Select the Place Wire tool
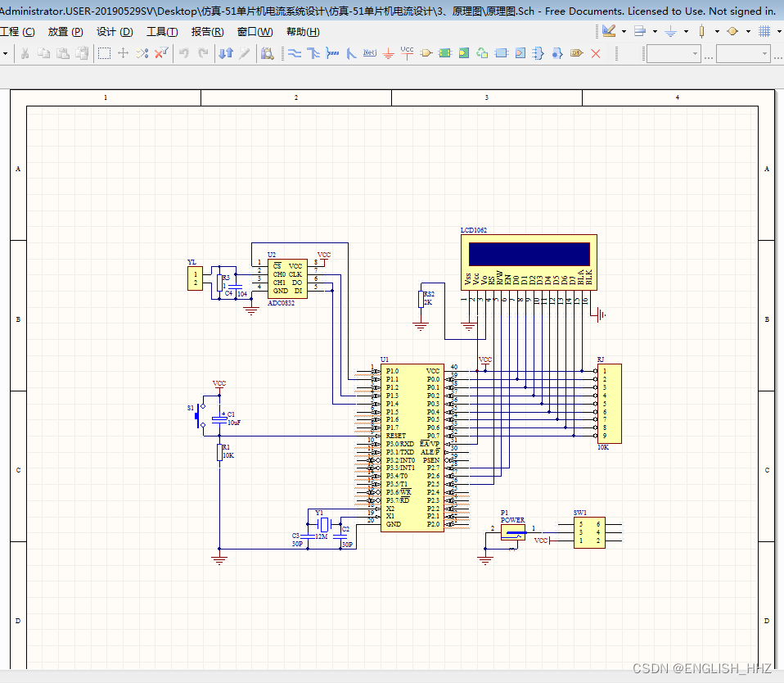The height and width of the screenshot is (683, 784). tap(295, 53)
